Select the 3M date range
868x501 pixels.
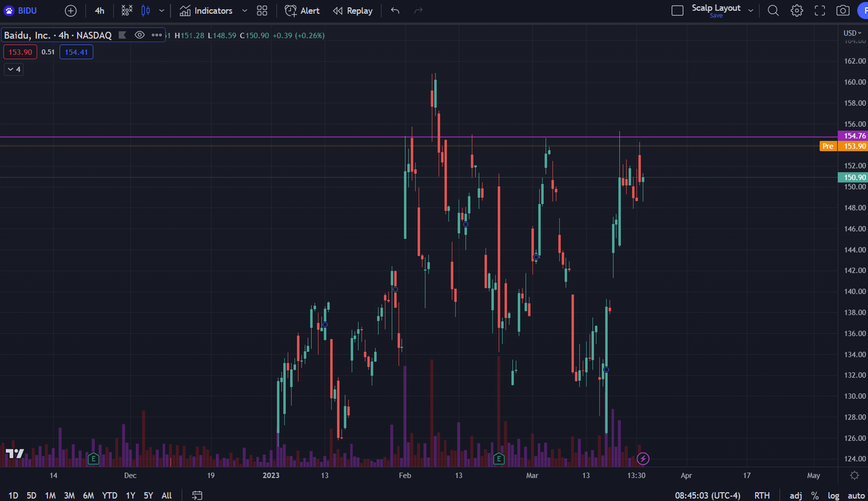[69, 495]
